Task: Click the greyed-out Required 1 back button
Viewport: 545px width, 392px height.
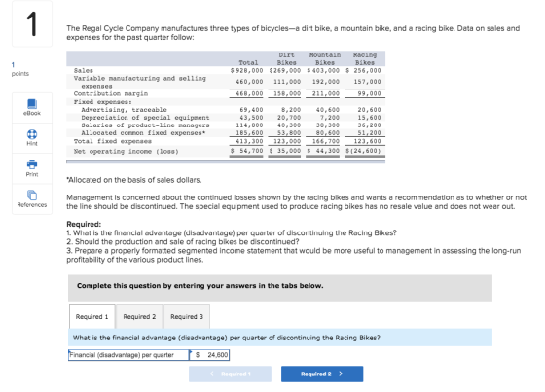Action: tap(230, 374)
